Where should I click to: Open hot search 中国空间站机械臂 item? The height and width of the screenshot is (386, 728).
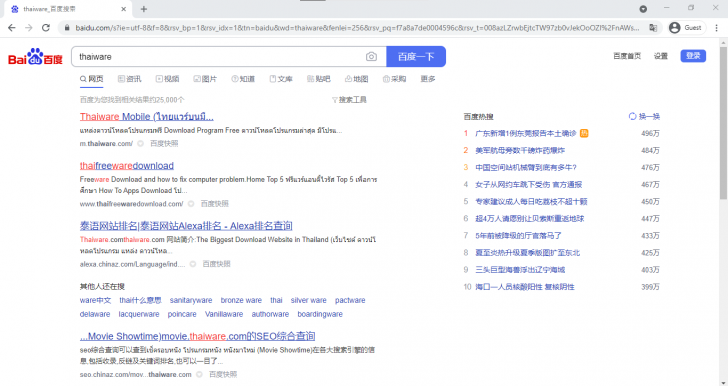pyautogui.click(x=526, y=168)
